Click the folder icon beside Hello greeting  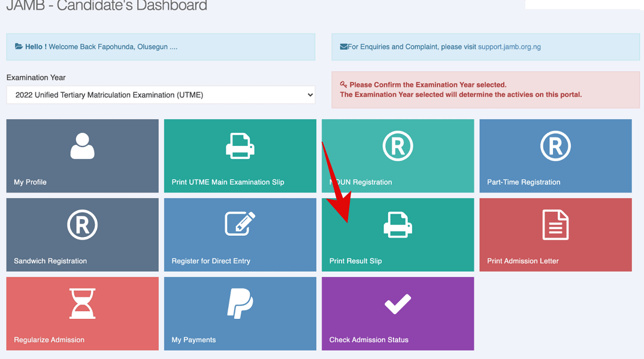(x=19, y=46)
